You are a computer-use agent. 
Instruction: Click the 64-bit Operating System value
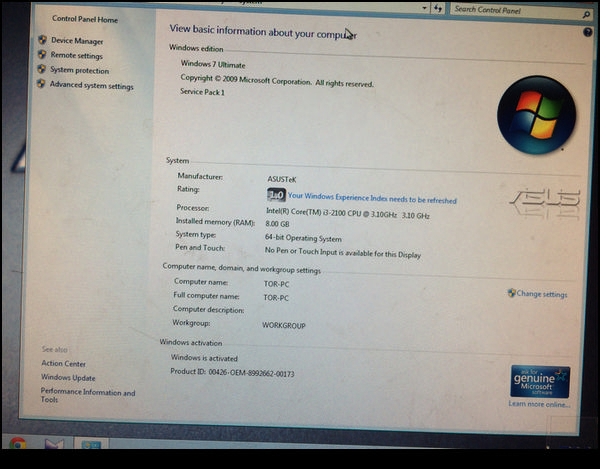(x=303, y=238)
